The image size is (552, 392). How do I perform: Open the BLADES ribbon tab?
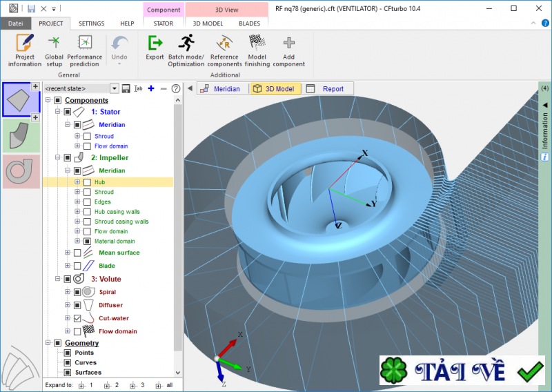[249, 23]
